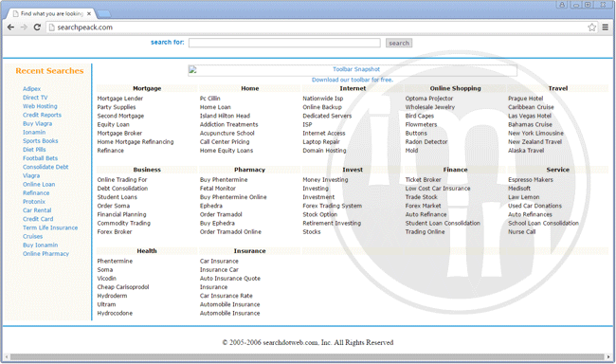
Task: Click the Used Car Donations link
Action: pyautogui.click(x=535, y=206)
